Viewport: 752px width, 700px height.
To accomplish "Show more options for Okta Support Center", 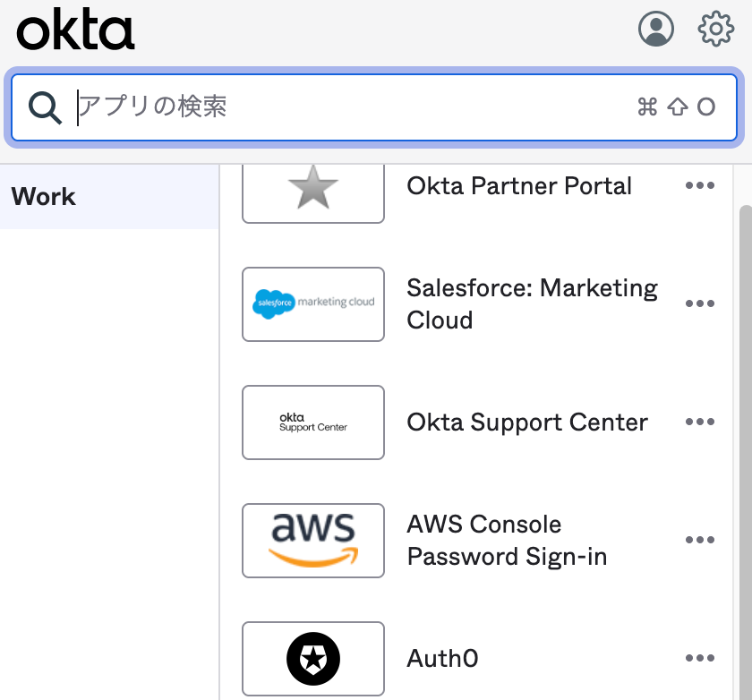I will [x=699, y=422].
